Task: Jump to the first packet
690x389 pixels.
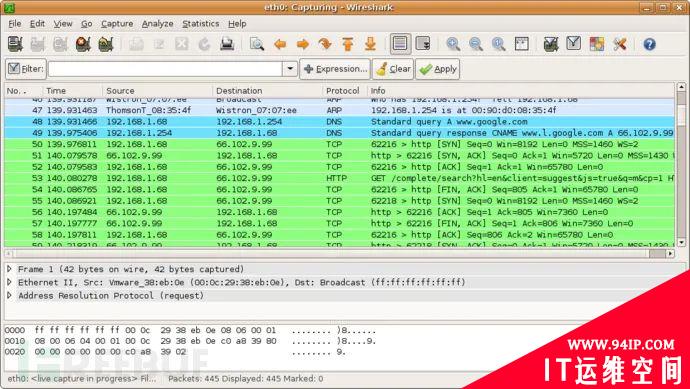Action: coord(348,44)
